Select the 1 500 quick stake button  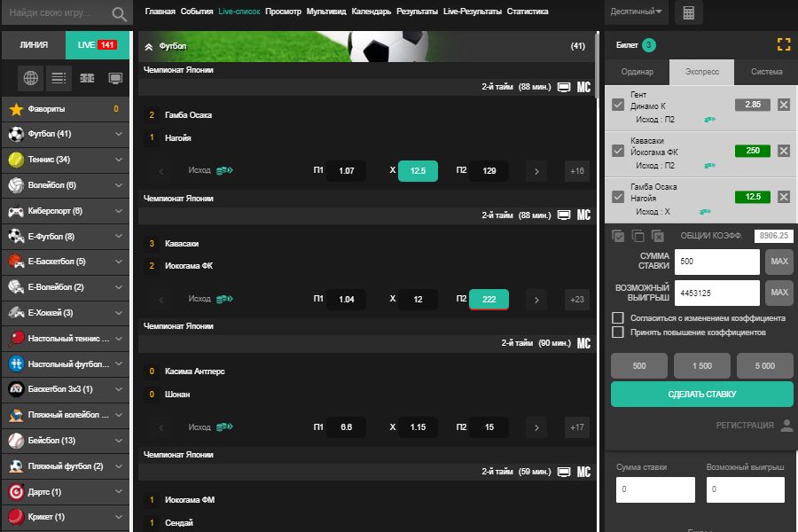(701, 365)
